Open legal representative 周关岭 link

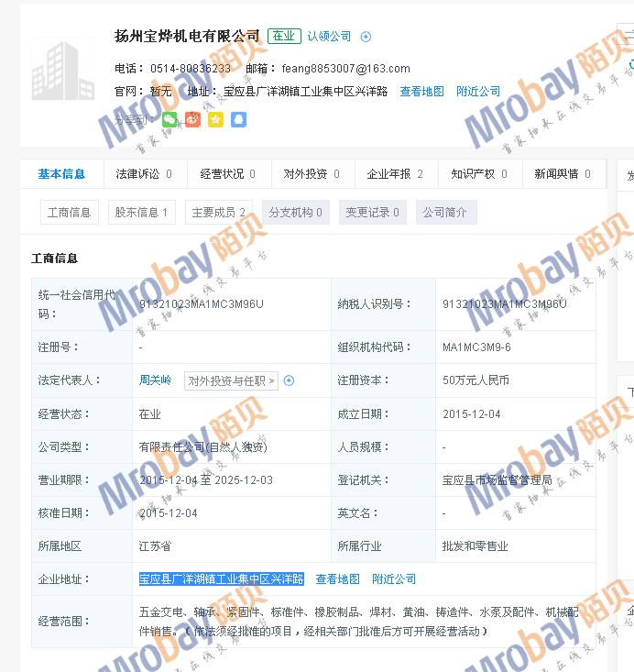click(x=155, y=380)
